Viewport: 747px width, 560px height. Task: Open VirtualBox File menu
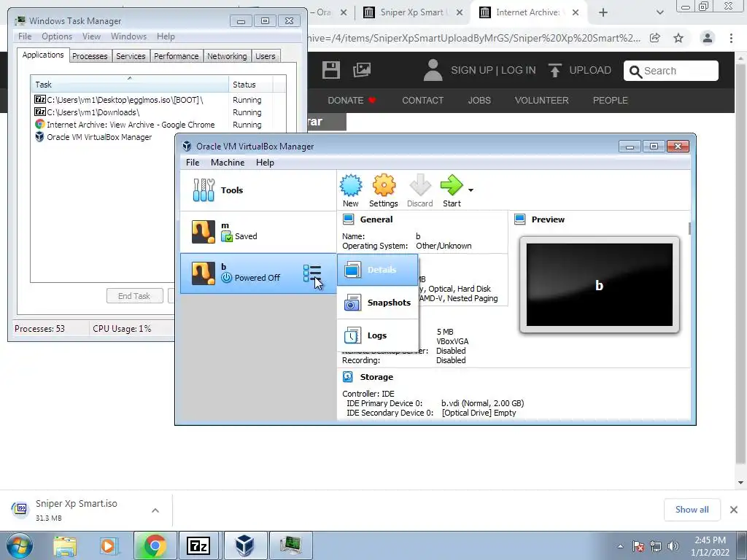193,163
